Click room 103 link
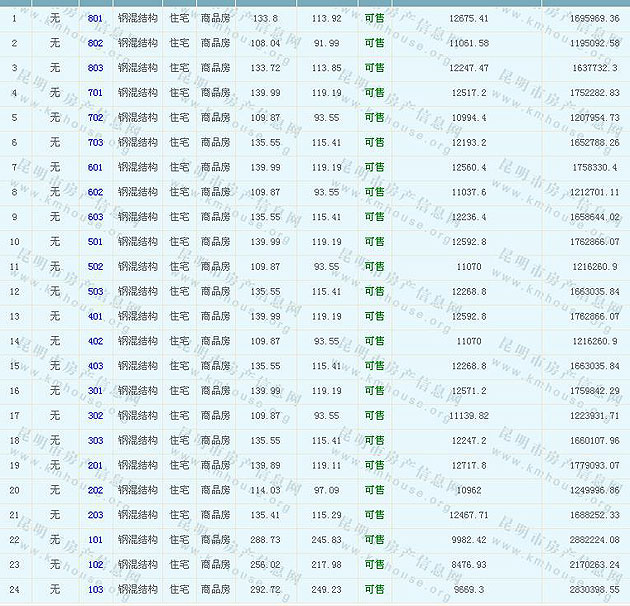The width and height of the screenshot is (630, 606). pyautogui.click(x=95, y=590)
